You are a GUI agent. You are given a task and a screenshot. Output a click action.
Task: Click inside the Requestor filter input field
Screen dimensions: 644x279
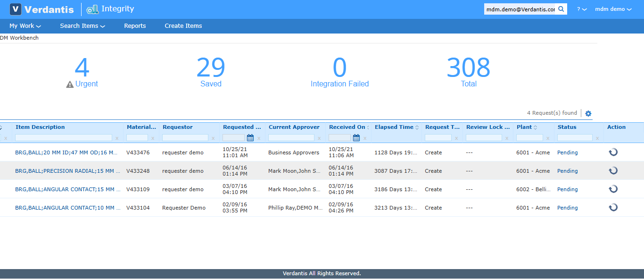186,137
